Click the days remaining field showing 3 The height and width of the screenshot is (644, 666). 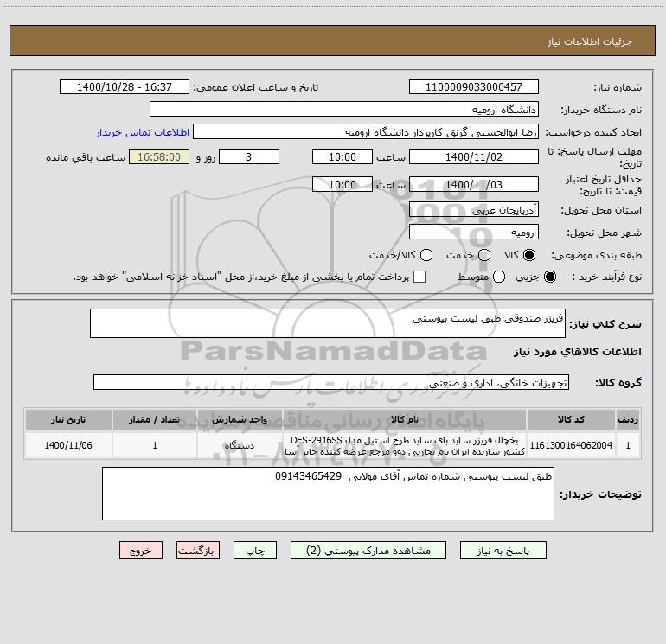coord(249,156)
